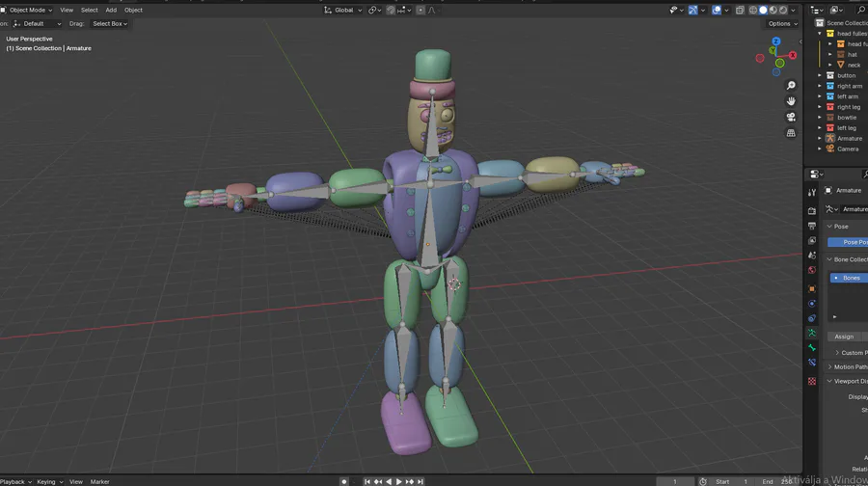Expand the Motion Paths panel
The image size is (868, 486).
pyautogui.click(x=829, y=367)
